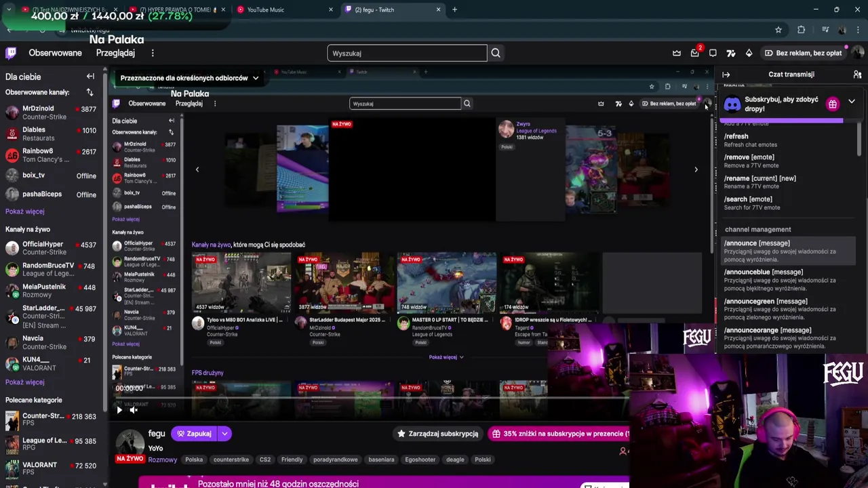Click the gift icon in Discord banner
Image resolution: width=868 pixels, height=488 pixels.
(833, 104)
